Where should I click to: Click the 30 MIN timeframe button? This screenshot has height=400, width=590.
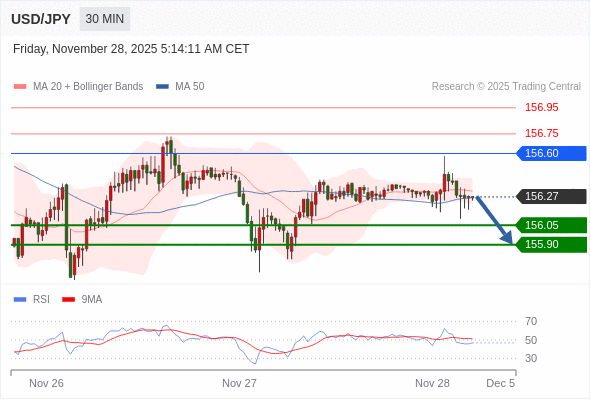(x=105, y=19)
